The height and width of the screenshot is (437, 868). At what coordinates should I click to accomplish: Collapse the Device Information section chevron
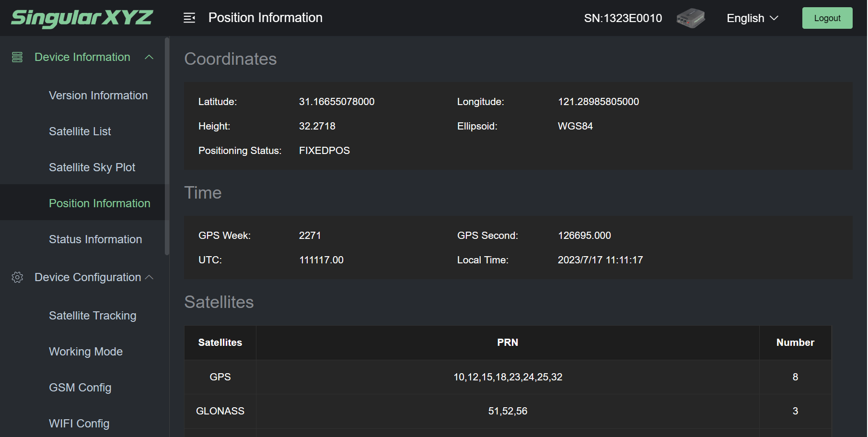(x=149, y=57)
